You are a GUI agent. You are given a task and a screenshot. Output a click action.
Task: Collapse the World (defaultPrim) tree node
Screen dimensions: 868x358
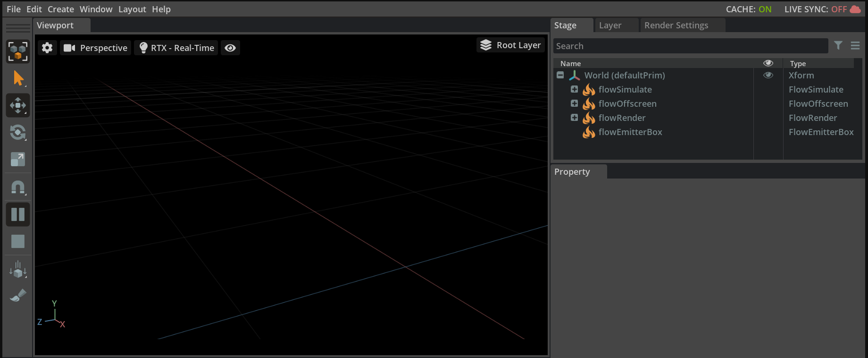560,75
